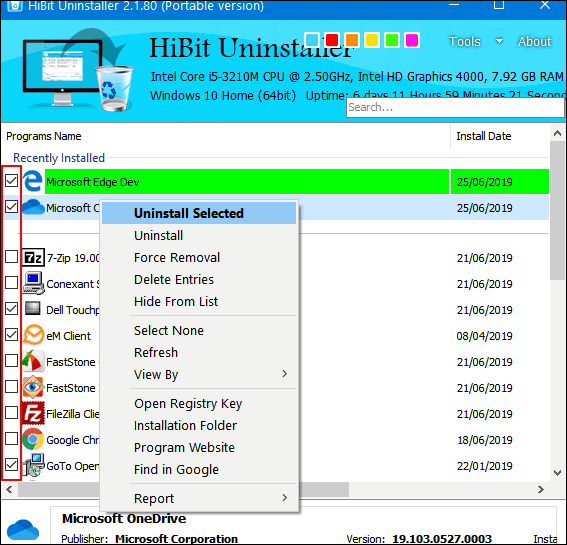
Task: Uncheck the Microsoft Edge Dev checkbox
Action: (12, 180)
